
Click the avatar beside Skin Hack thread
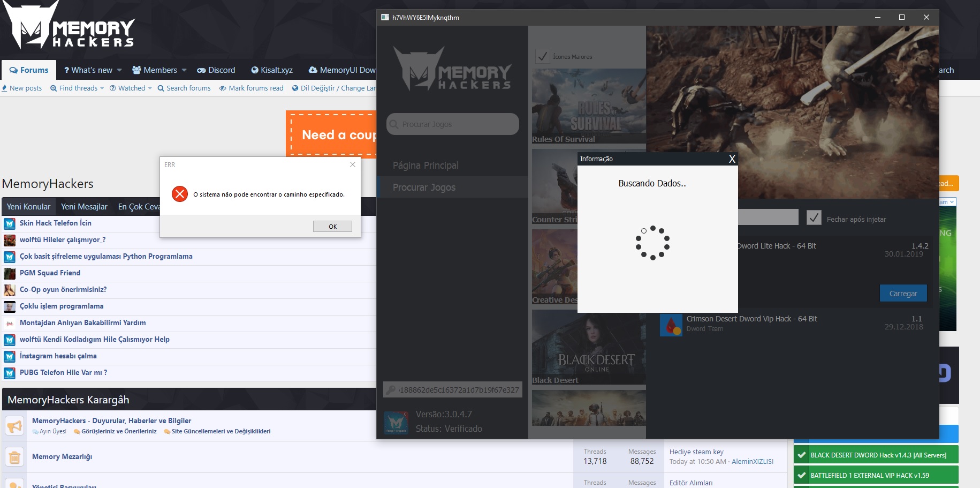(10, 224)
